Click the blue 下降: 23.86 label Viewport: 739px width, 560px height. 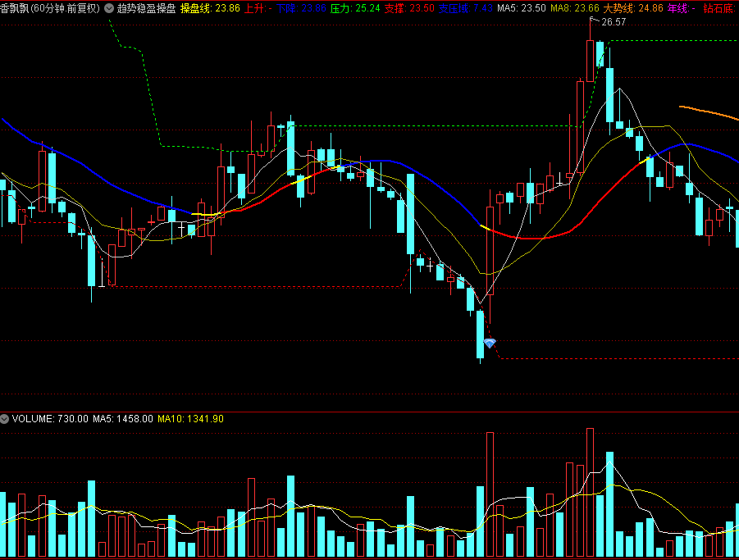coord(301,8)
